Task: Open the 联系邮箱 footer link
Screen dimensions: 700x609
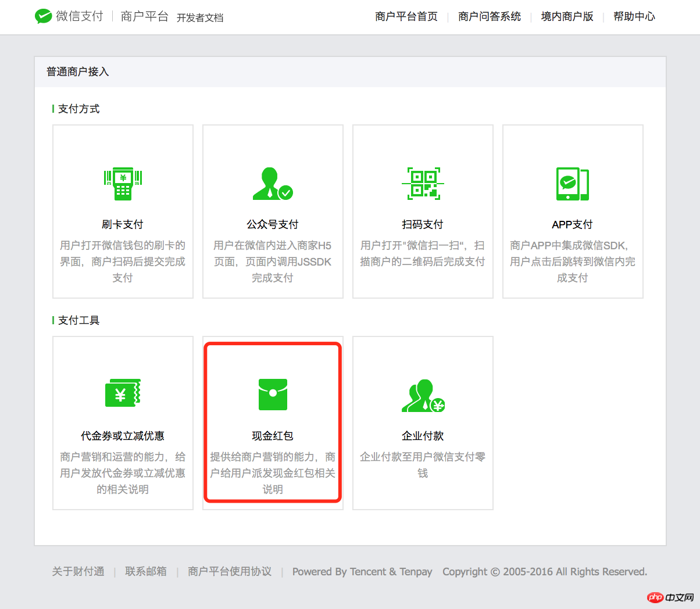Action: 146,571
